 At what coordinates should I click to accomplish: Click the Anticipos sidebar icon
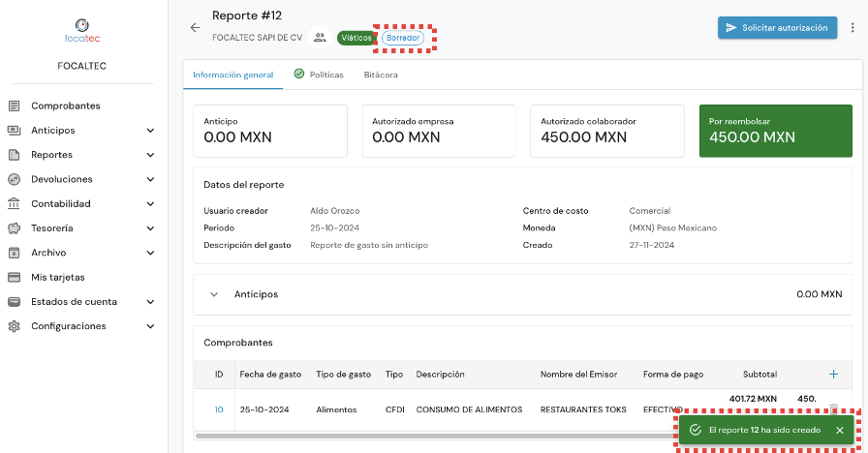14,131
